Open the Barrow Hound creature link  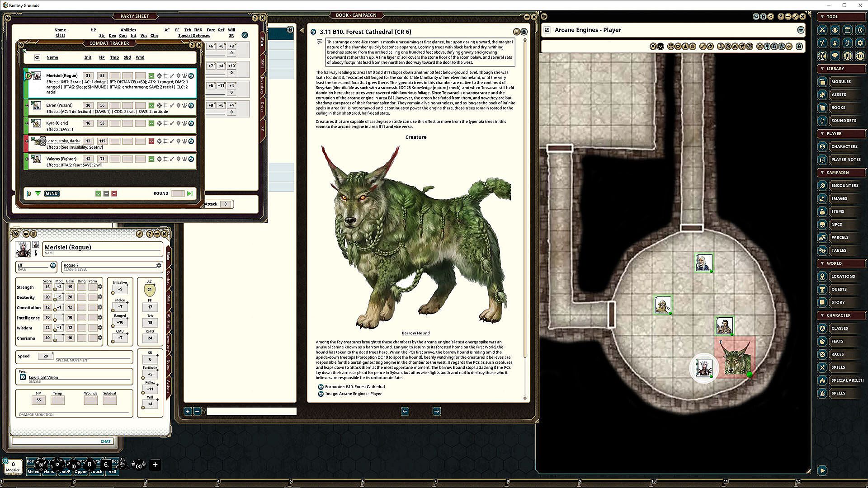(x=415, y=333)
